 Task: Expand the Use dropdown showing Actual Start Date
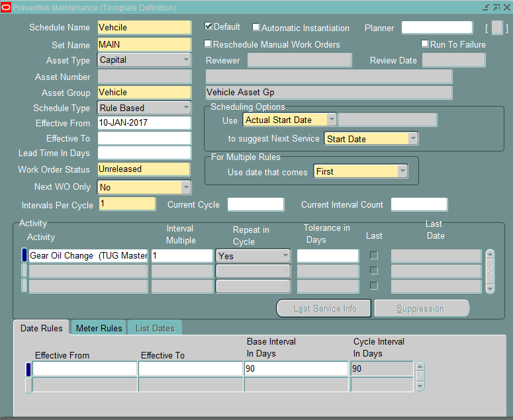[x=289, y=120]
